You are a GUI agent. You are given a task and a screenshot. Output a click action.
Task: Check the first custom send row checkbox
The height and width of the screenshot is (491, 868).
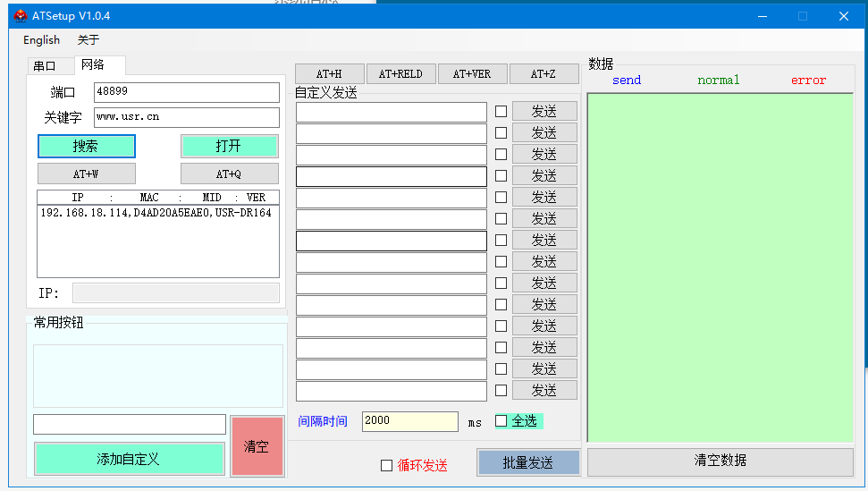pos(501,111)
